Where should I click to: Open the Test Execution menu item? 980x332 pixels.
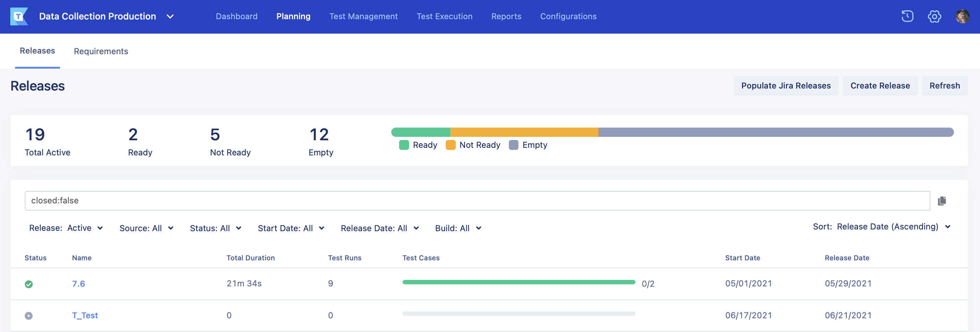click(x=444, y=16)
